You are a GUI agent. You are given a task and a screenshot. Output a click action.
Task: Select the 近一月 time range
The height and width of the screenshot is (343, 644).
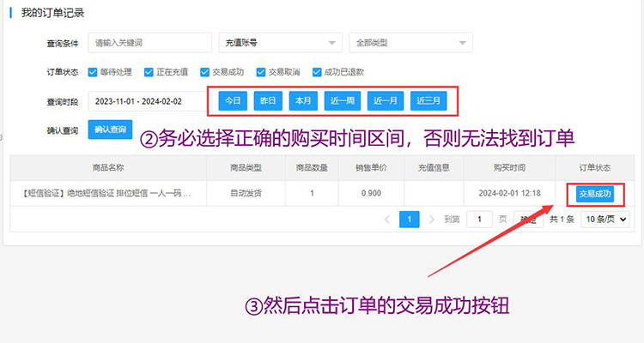click(385, 100)
